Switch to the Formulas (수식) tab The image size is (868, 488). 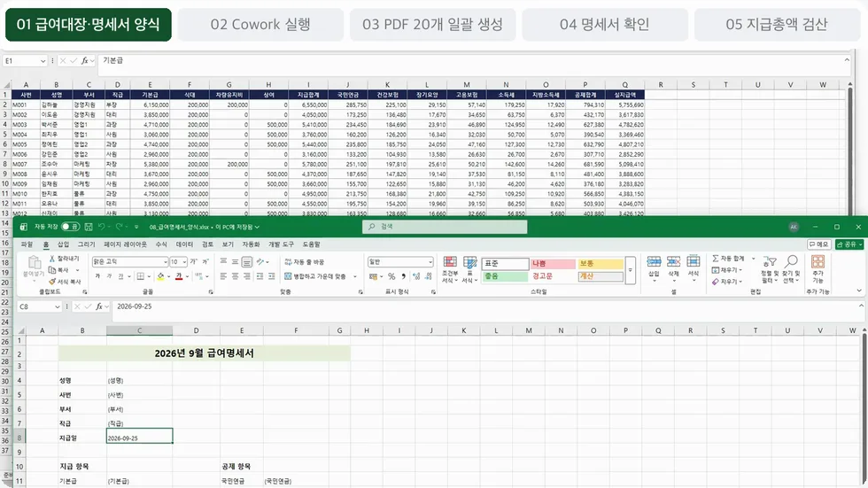click(161, 244)
